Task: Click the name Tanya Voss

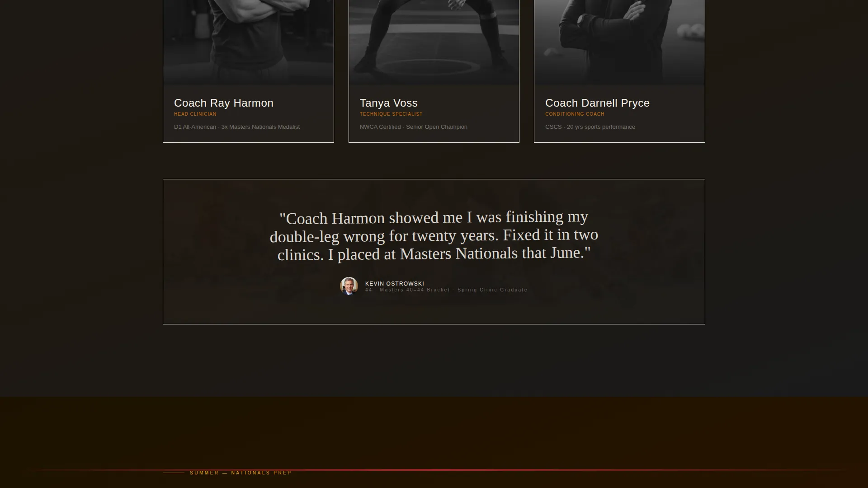Action: click(x=388, y=103)
